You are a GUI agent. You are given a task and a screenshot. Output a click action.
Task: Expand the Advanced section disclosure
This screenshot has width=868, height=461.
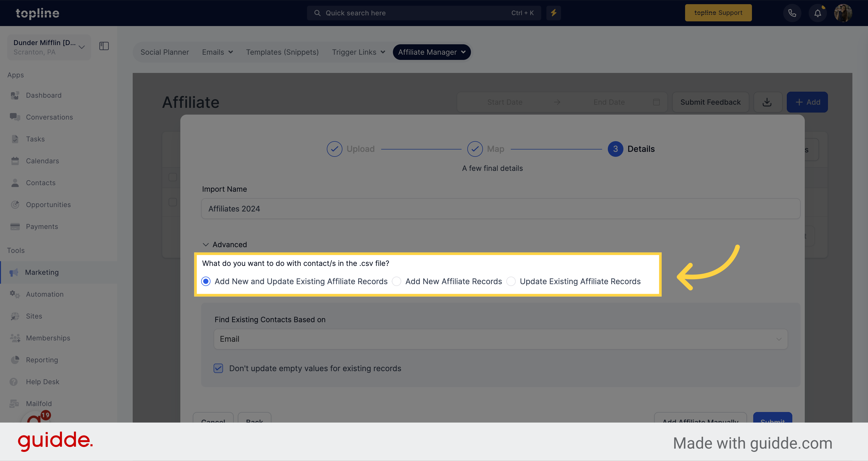225,244
